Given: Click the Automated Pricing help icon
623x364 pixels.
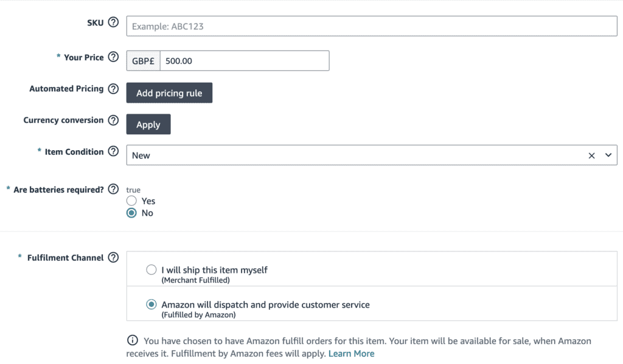Looking at the screenshot, I should pyautogui.click(x=113, y=89).
